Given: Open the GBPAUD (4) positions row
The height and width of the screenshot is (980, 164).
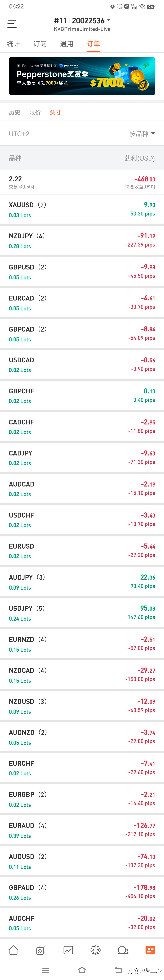Looking at the screenshot, I should tap(82, 892).
